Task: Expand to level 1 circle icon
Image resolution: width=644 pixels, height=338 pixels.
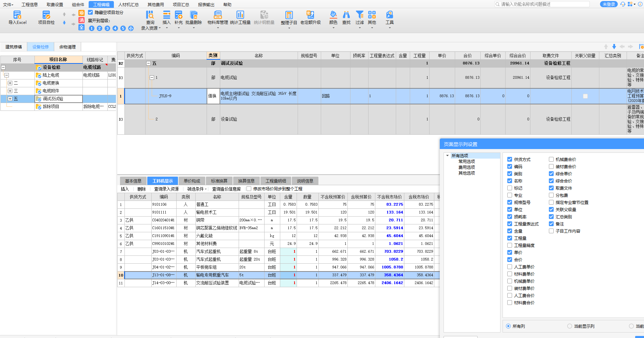Action: [x=92, y=28]
